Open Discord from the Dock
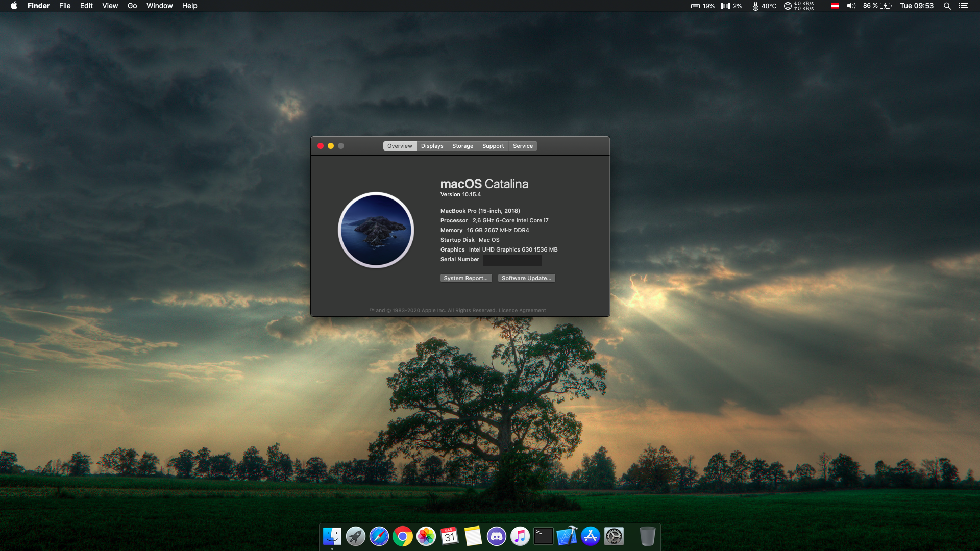Screen dimensions: 980x551 pyautogui.click(x=497, y=536)
